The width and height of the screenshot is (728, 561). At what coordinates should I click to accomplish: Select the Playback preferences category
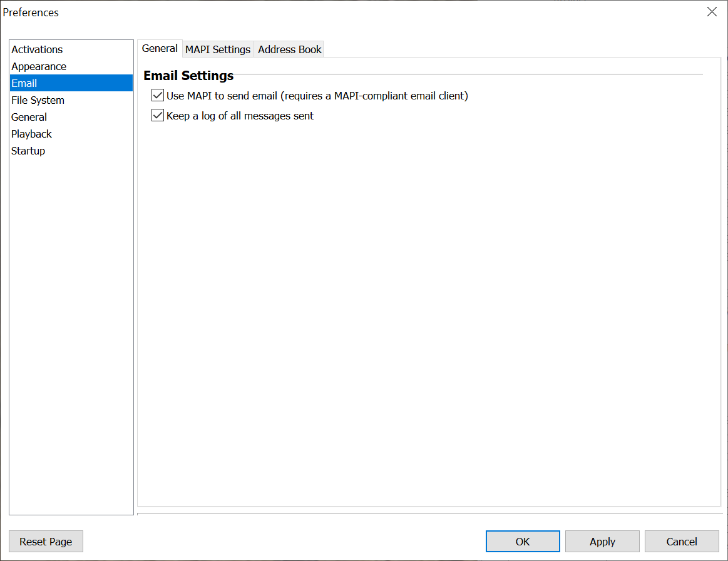[31, 134]
